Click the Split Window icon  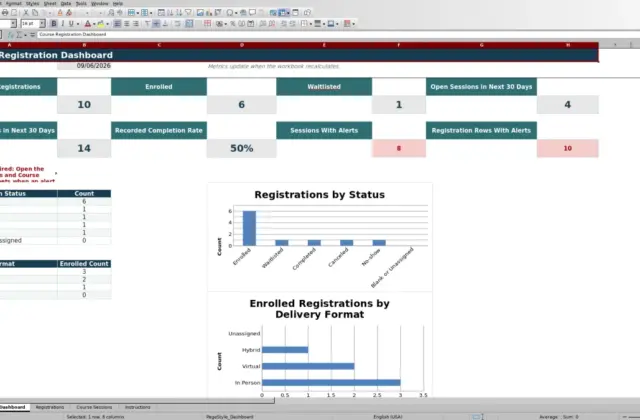click(296, 13)
